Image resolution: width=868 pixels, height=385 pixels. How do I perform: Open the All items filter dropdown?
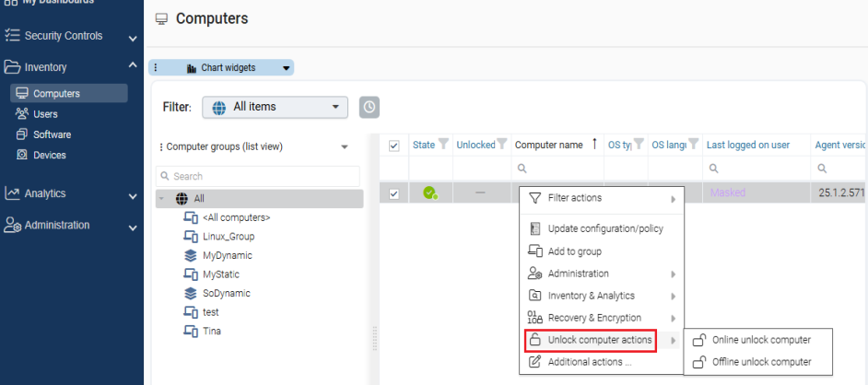[x=275, y=107]
